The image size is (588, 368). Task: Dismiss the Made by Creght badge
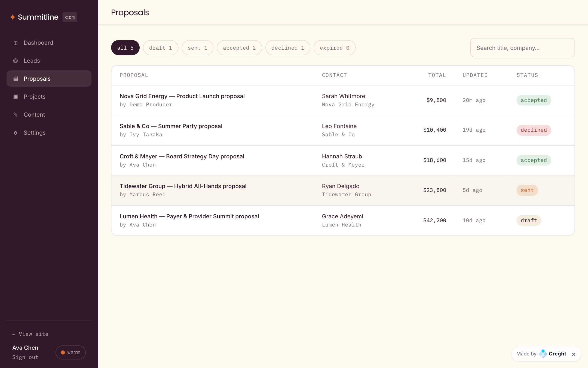[x=574, y=354]
